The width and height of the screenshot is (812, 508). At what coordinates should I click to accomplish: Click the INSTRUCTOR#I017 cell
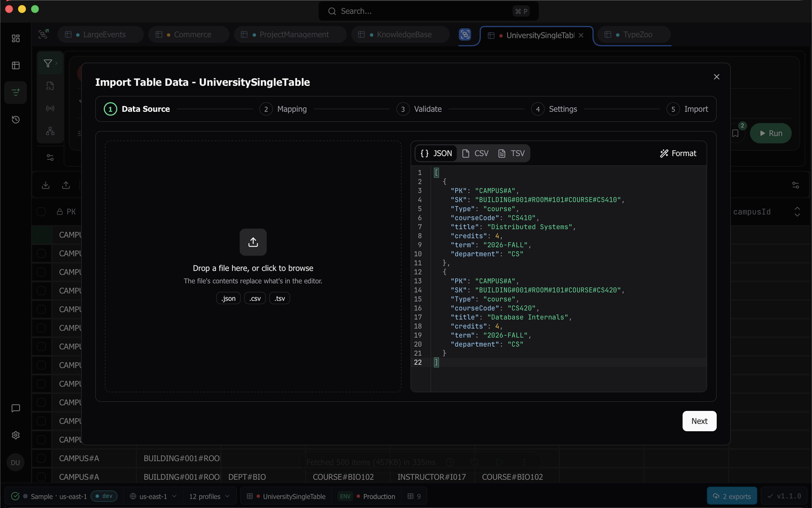[x=432, y=477]
